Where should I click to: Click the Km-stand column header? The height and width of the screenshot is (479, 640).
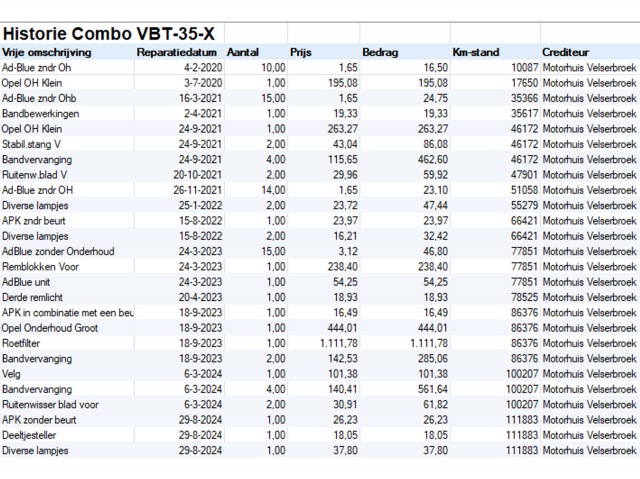475,51
